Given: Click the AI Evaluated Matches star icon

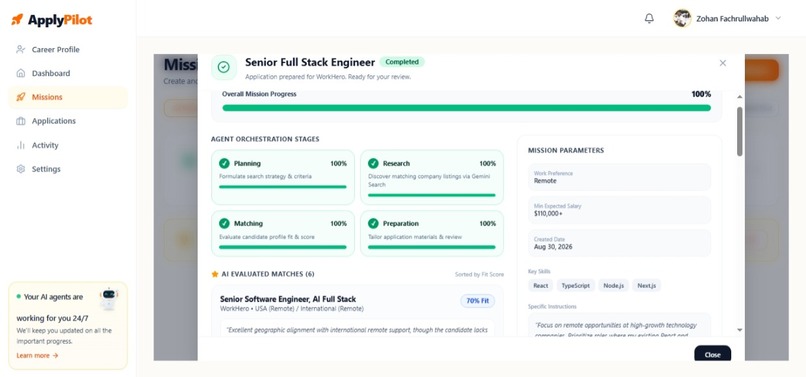Looking at the screenshot, I should pos(215,274).
